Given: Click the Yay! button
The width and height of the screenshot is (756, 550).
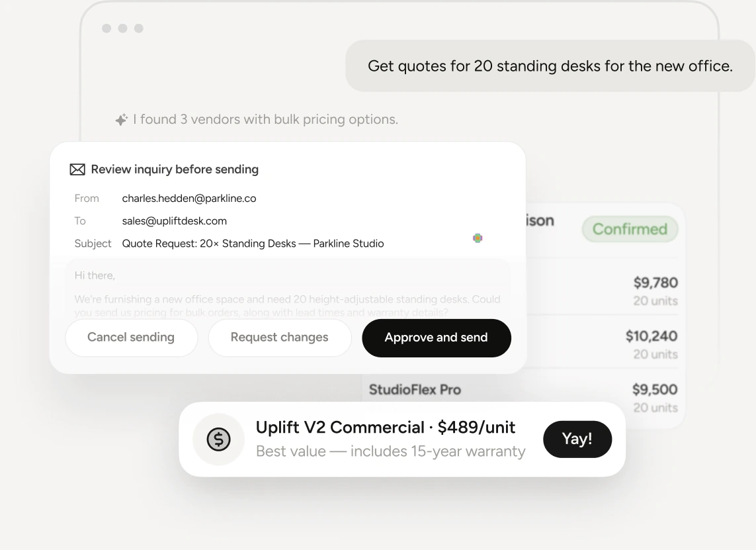Looking at the screenshot, I should point(577,439).
